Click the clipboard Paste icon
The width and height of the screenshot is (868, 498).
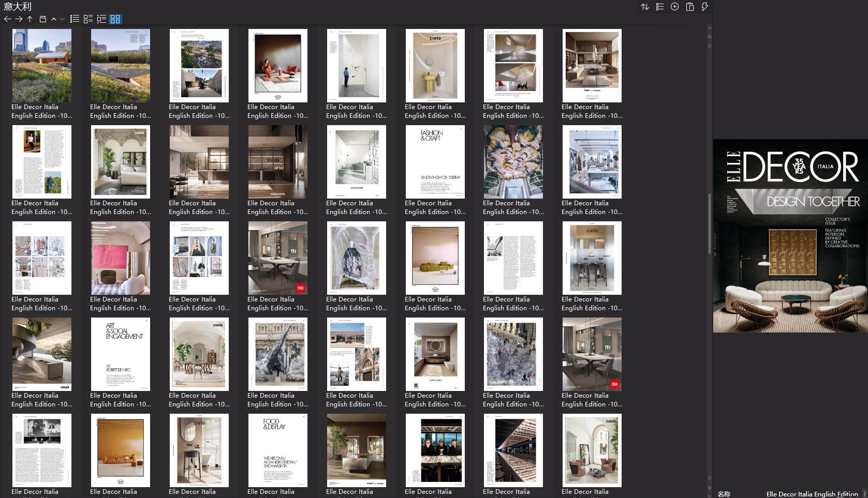coord(689,7)
